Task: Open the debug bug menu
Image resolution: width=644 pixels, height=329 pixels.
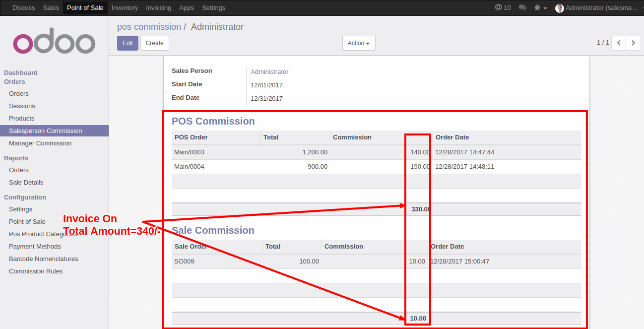Action: [540, 8]
